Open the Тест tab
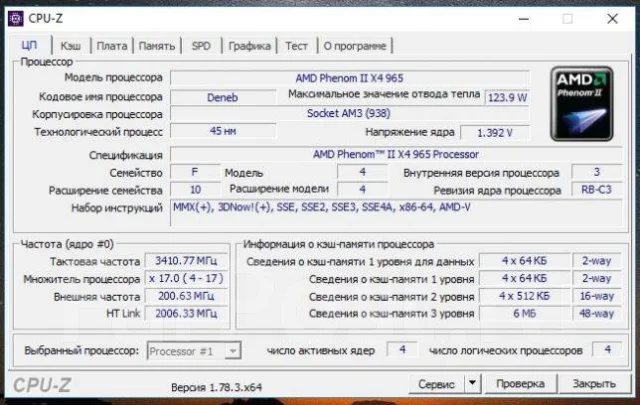The image size is (640, 405). click(x=296, y=46)
